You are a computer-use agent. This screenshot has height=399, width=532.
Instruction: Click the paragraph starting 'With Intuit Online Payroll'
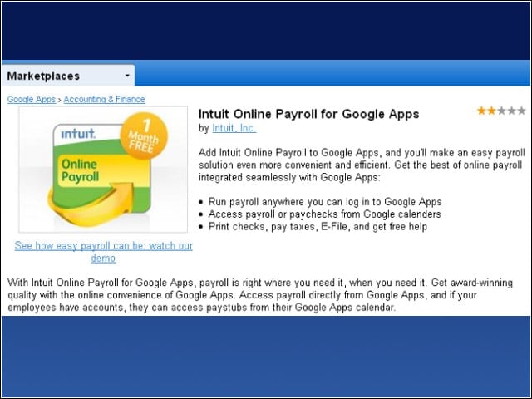point(260,295)
